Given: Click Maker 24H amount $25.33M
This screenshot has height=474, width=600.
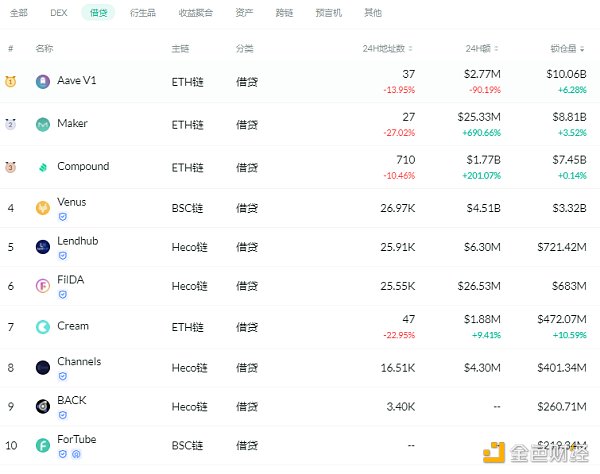Looking at the screenshot, I should [x=479, y=117].
